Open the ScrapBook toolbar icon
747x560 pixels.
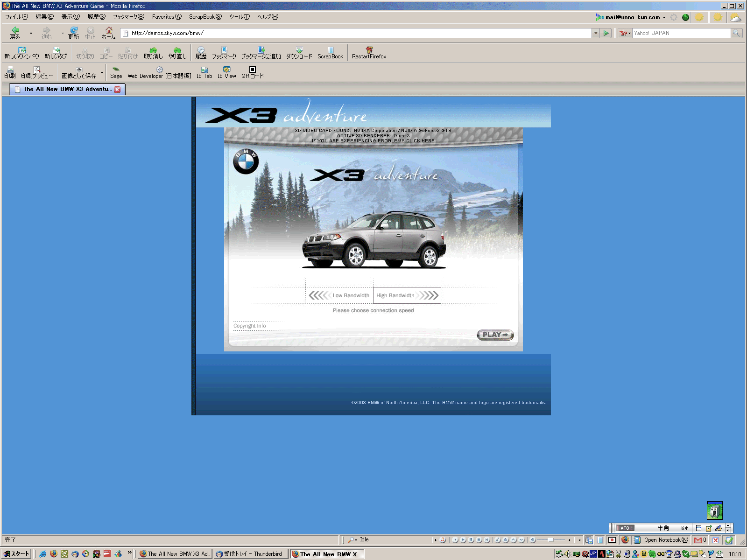tap(330, 53)
